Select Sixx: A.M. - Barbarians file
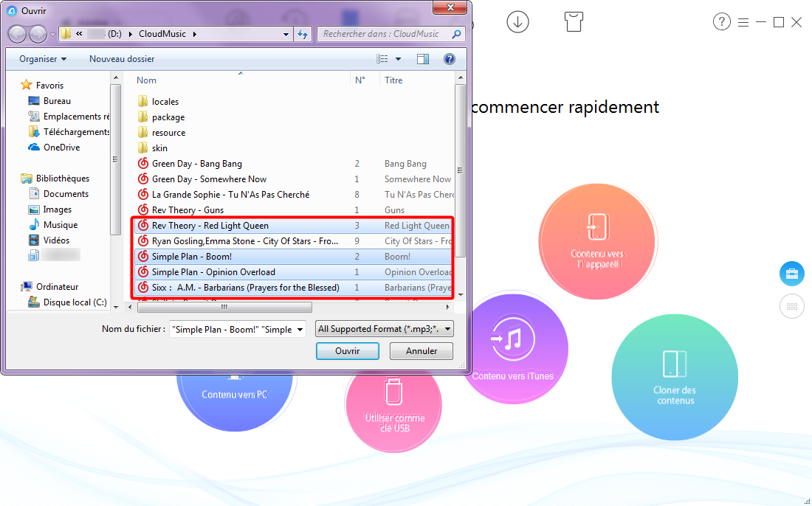This screenshot has height=506, width=812. point(294,288)
